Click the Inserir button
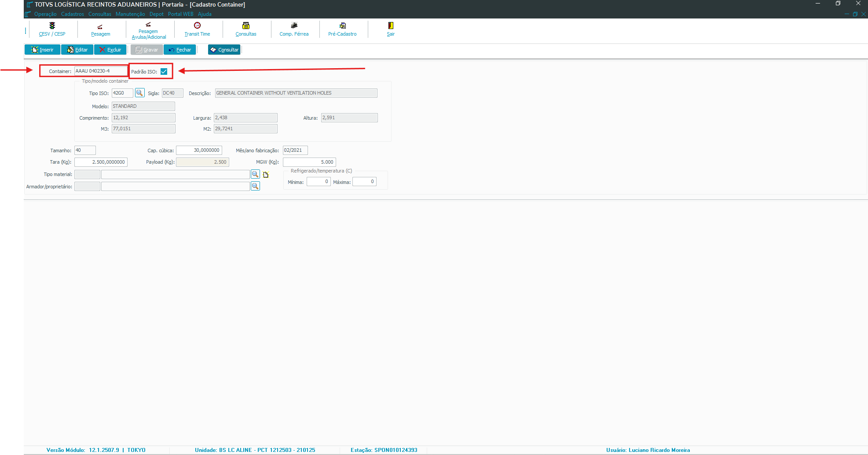The image size is (868, 455). 42,50
